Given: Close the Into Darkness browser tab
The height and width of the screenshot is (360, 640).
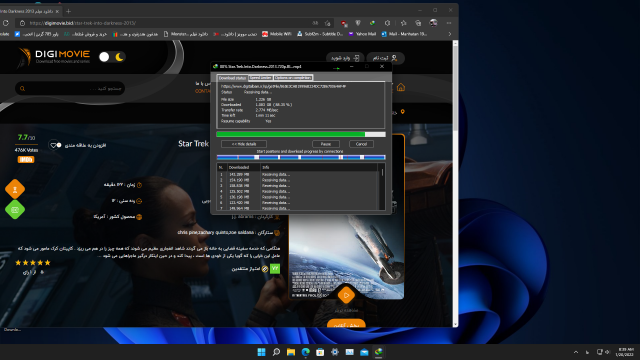Looking at the screenshot, I should tap(57, 11).
